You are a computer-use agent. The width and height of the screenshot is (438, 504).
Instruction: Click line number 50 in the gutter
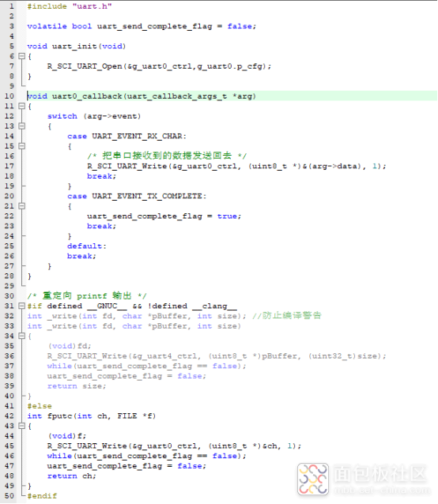tap(9, 496)
